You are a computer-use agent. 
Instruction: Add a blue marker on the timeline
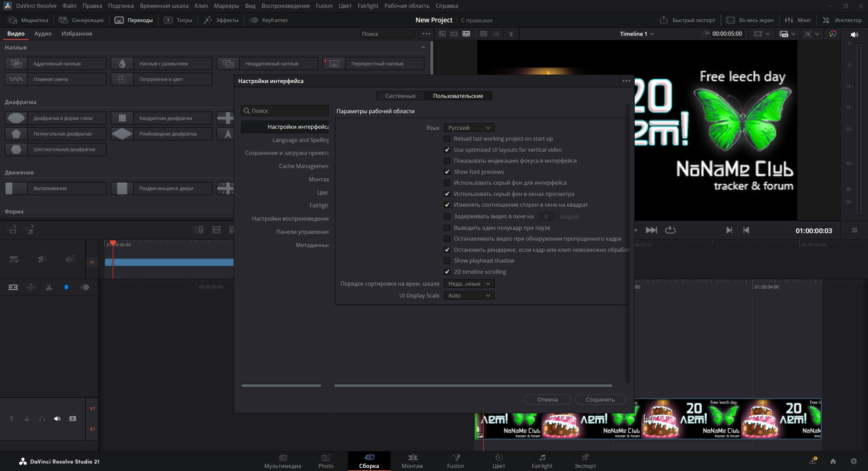click(x=66, y=287)
